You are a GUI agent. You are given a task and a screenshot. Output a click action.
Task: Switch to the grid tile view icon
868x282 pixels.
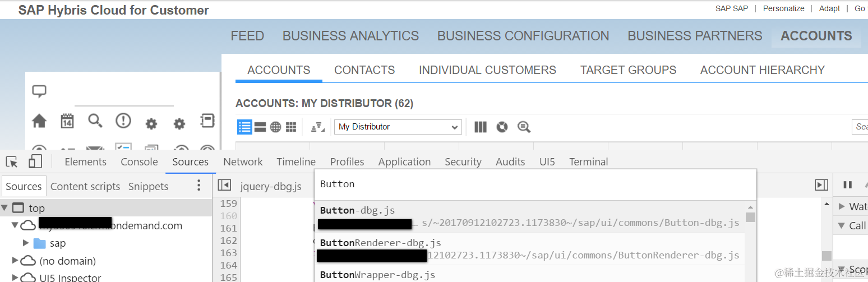(291, 127)
